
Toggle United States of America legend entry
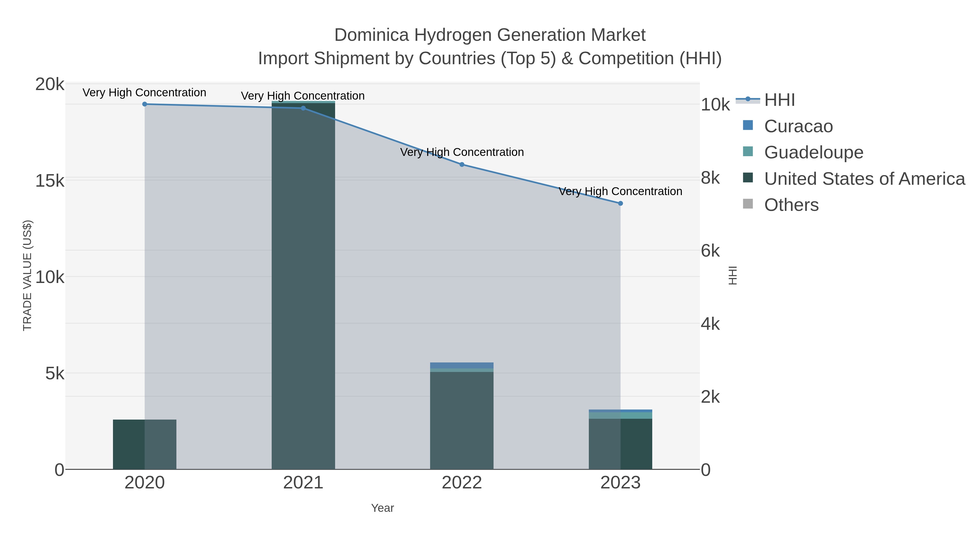(x=854, y=178)
